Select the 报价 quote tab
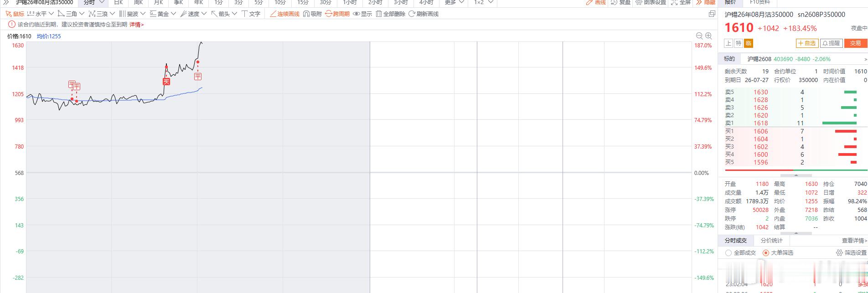The height and width of the screenshot is (293, 868). [730, 2]
